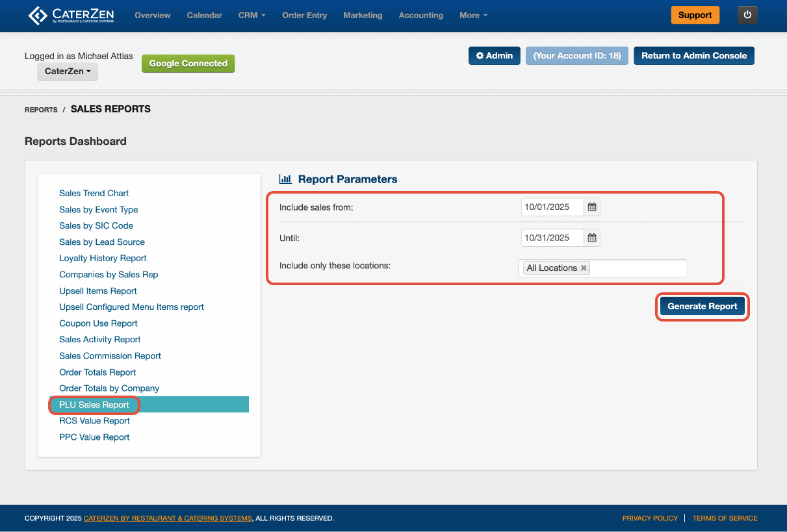Screen dimensions: 787x532
Task: Click the Report Parameters chart icon
Action: tap(285, 179)
